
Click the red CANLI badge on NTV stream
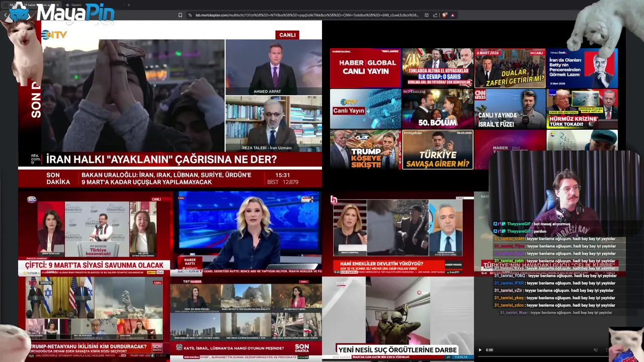pyautogui.click(x=287, y=35)
